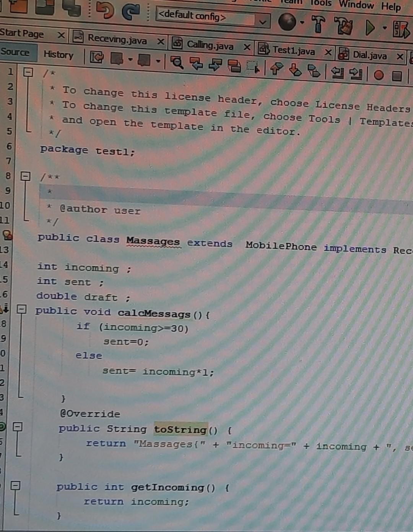Start macro recording with the red circle icon
413x532 pixels.
[378, 75]
